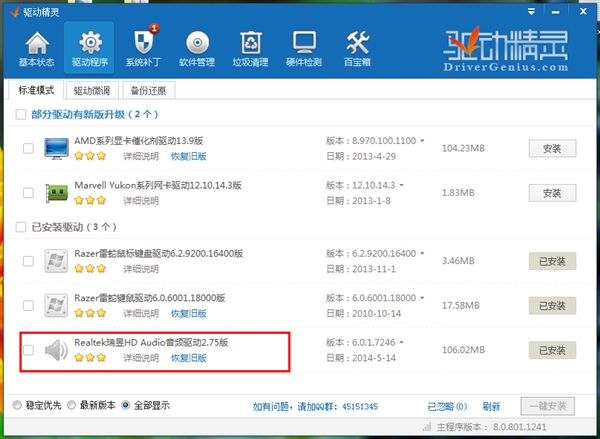Viewport: 600px width, 439px height.
Task: Click the Realtek audio speaker icon
Action: click(x=57, y=350)
